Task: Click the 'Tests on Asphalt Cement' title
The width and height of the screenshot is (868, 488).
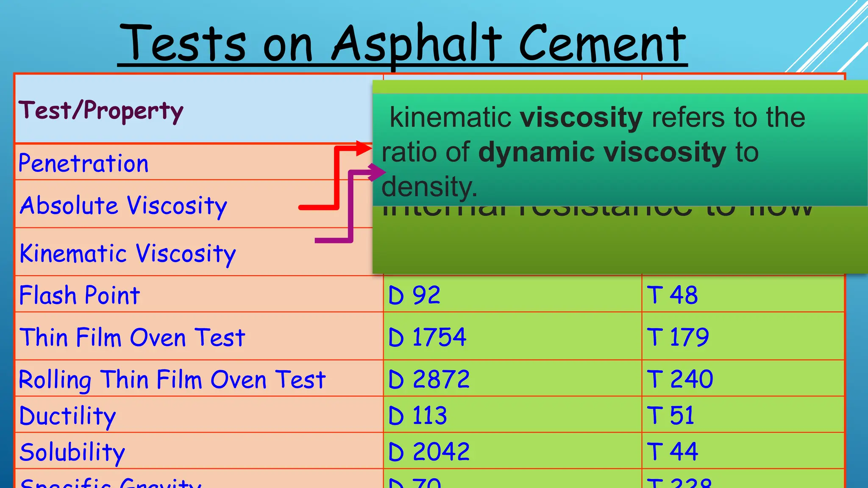Action: pyautogui.click(x=402, y=44)
